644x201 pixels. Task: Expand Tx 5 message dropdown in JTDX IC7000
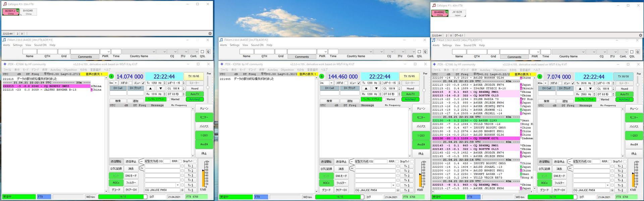[x=177, y=185]
